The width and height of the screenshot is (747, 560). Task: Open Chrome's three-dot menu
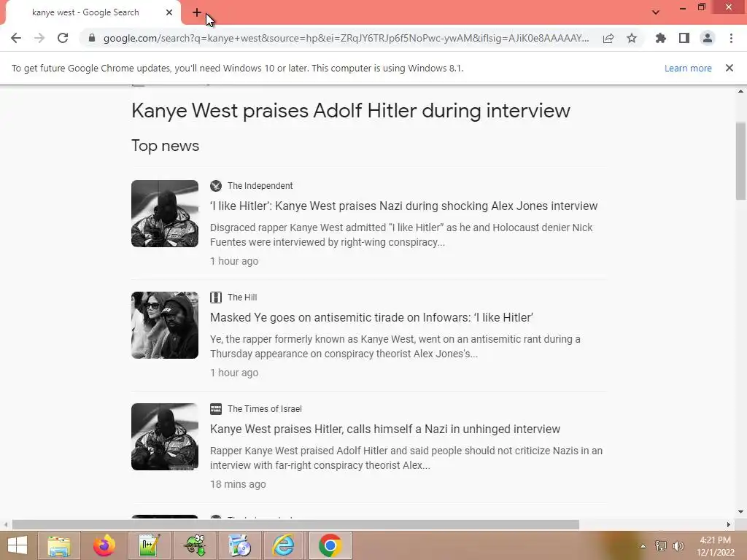(731, 38)
